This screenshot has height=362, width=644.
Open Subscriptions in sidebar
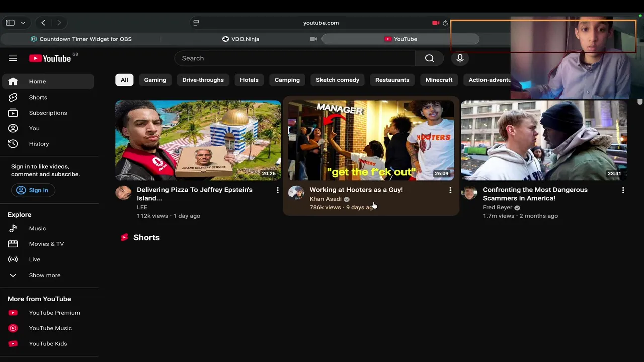click(x=48, y=113)
